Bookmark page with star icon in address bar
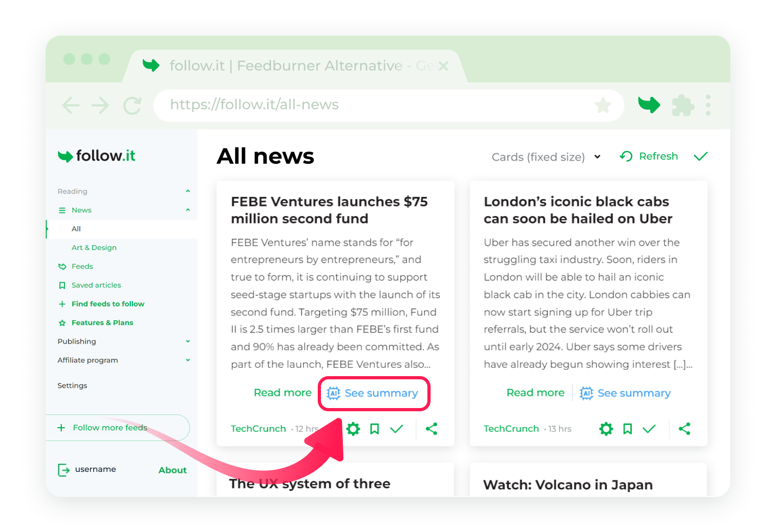Viewport: 776px width, 532px height. click(603, 105)
